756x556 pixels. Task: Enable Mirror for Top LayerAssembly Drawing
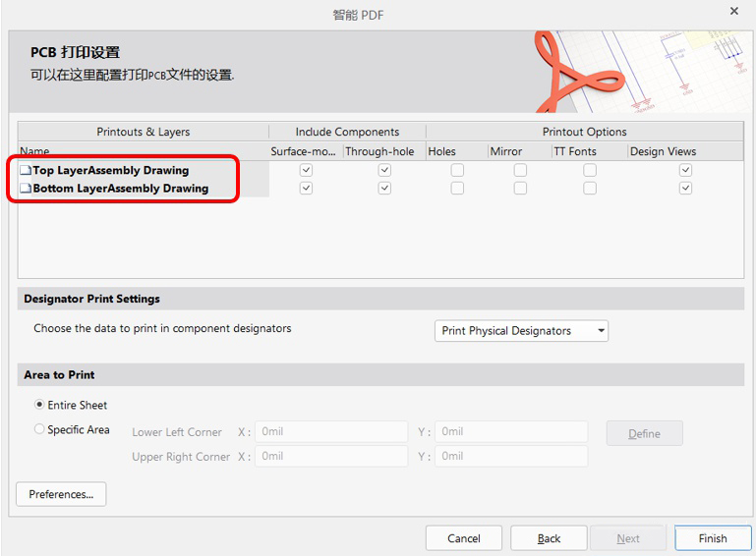[520, 170]
